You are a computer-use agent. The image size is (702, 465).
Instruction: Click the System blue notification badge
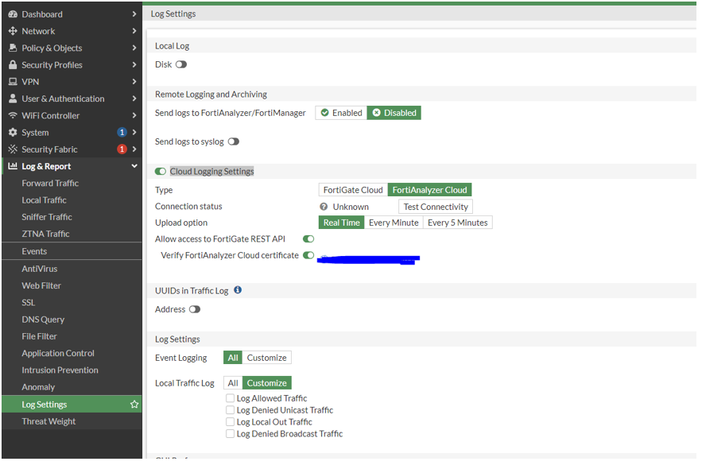tap(122, 132)
